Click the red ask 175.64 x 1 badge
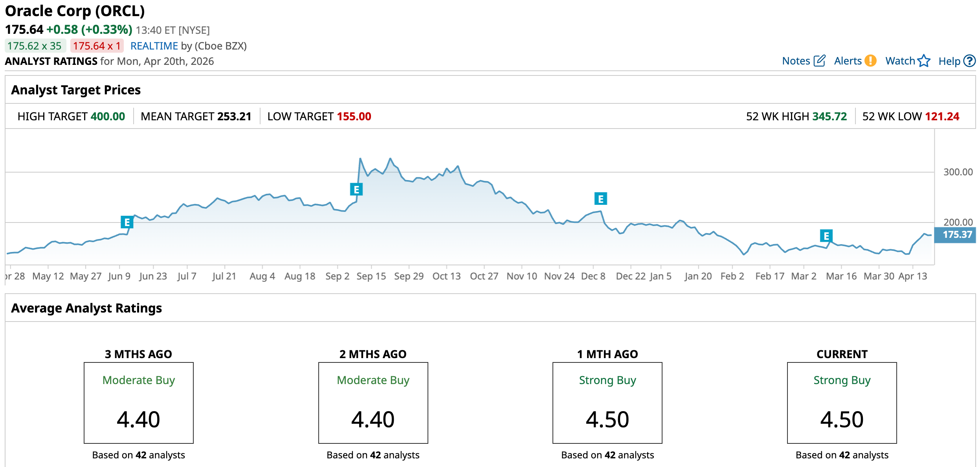Viewport: 980px width, 467px height. (x=97, y=46)
